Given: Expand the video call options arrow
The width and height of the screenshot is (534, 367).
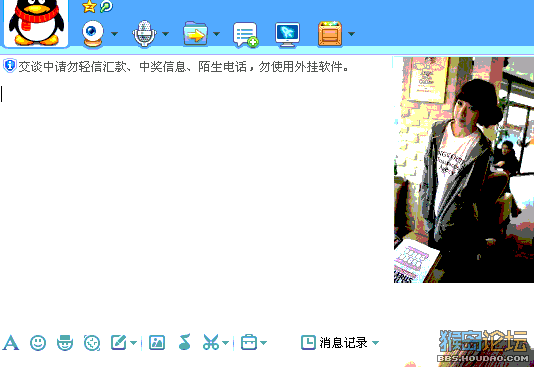Looking at the screenshot, I should pyautogui.click(x=114, y=34).
